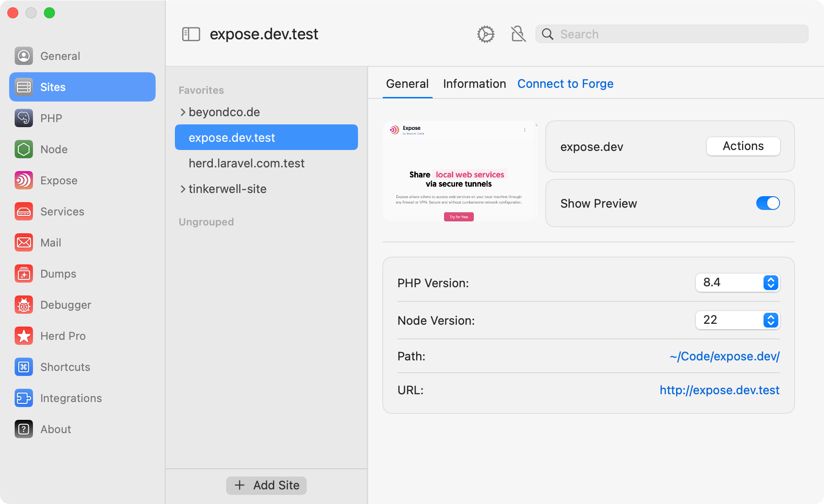Click the gear-arrow icon in the toolbar
The width and height of the screenshot is (824, 504).
486,34
